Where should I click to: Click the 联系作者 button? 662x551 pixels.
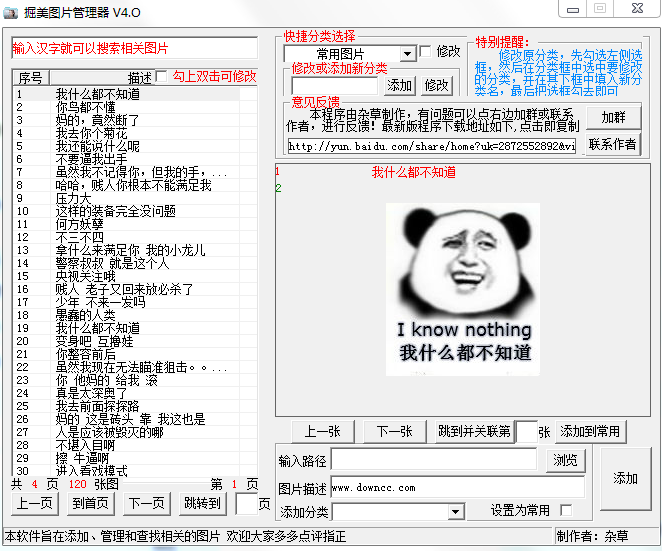click(613, 144)
